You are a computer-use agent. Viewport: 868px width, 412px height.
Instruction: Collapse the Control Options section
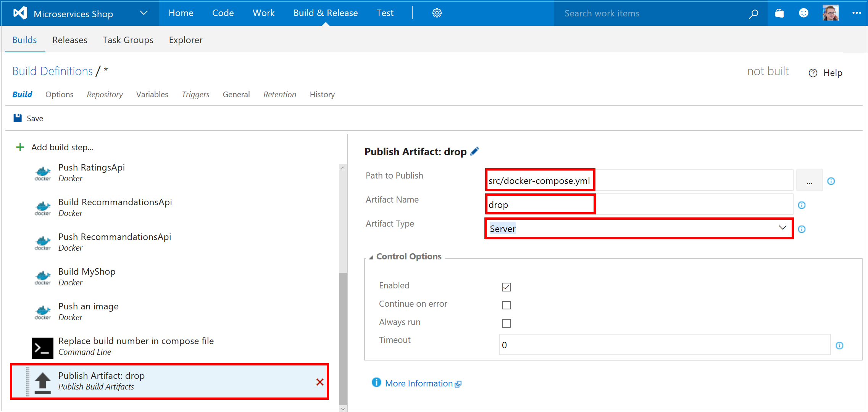point(371,257)
